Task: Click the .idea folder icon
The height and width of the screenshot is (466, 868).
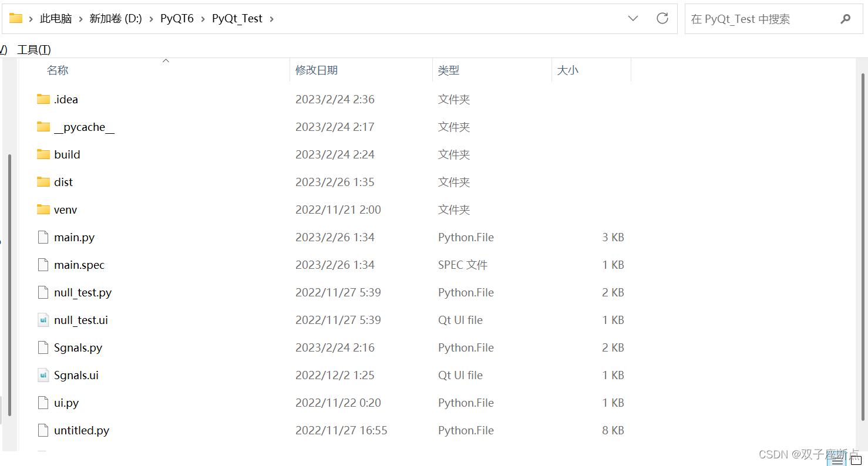Action: coord(43,99)
